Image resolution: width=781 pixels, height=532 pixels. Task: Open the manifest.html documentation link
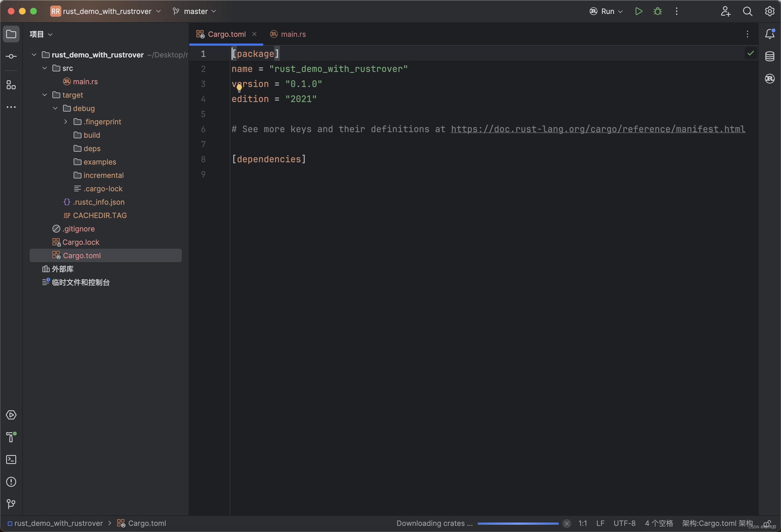click(x=597, y=129)
